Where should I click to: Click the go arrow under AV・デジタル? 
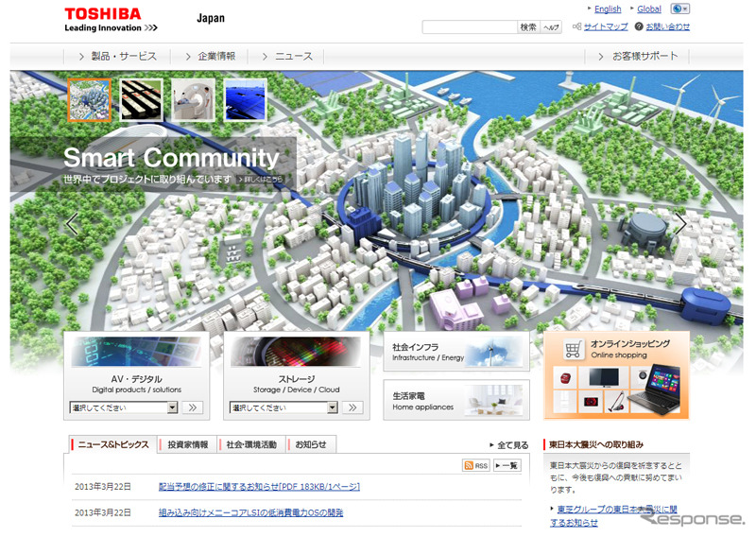[193, 407]
